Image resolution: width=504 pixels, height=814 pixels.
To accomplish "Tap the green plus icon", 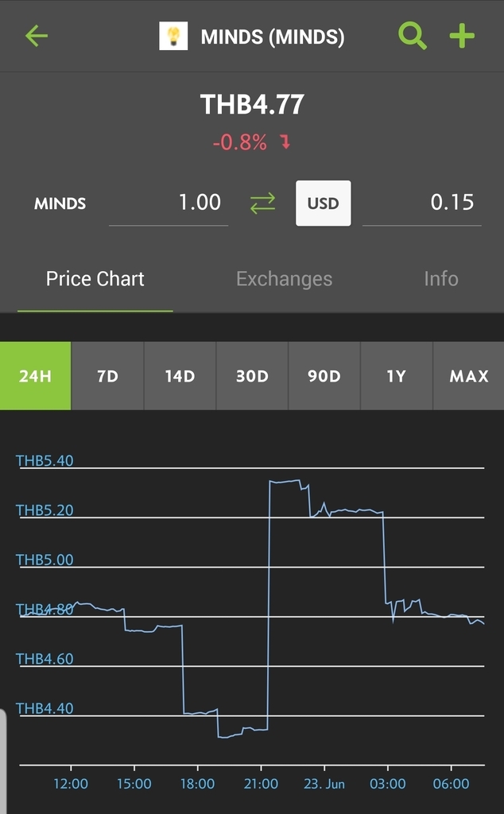I will point(462,37).
